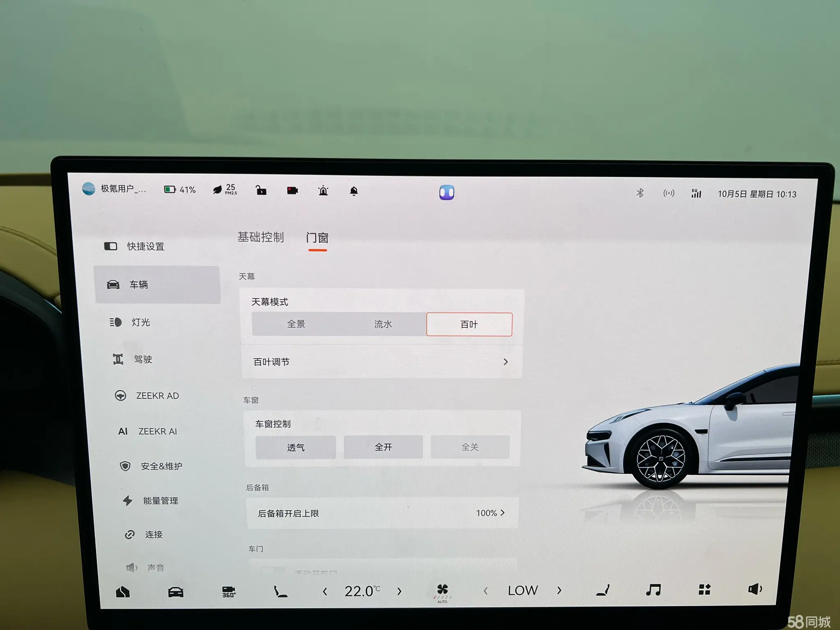Select 流水 sunroof mode
Viewport: 840px width, 630px height.
[x=383, y=324]
